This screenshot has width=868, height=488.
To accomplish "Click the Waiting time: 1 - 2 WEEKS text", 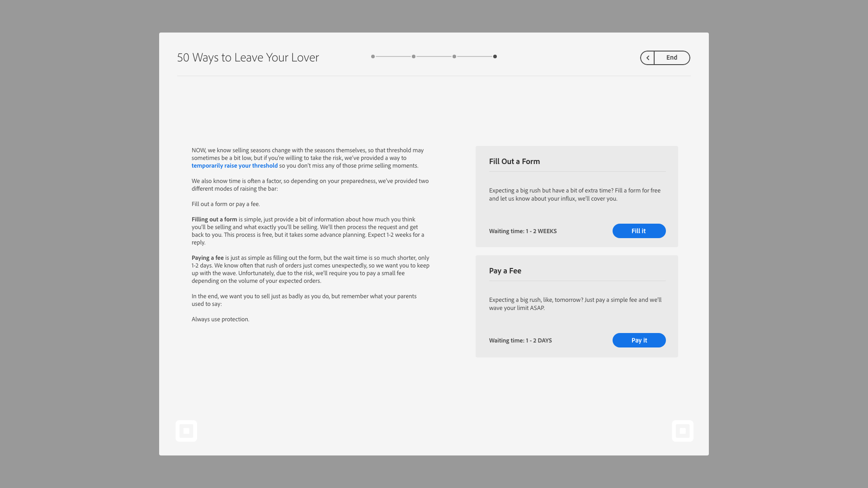I will click(x=523, y=231).
